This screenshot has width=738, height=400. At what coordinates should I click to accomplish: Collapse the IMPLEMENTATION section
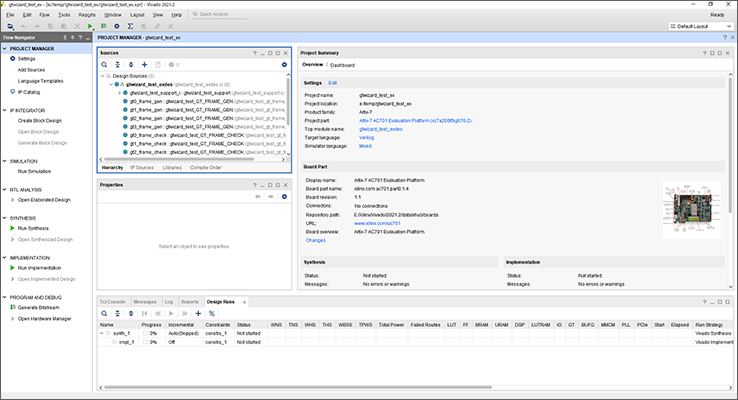pyautogui.click(x=5, y=257)
